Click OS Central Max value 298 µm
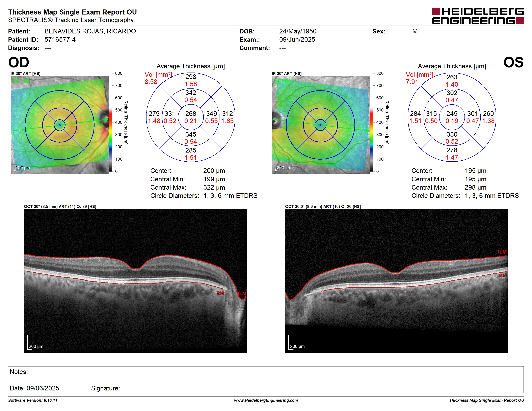Viewport: 532px width, 411px height. [x=475, y=187]
